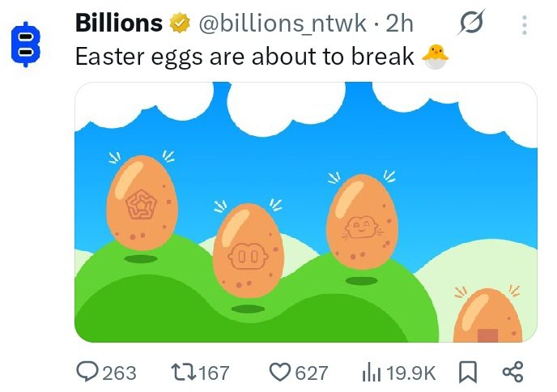The image size is (557, 392).
Task: Click the egg with the pentagon symbol
Action: click(x=142, y=202)
